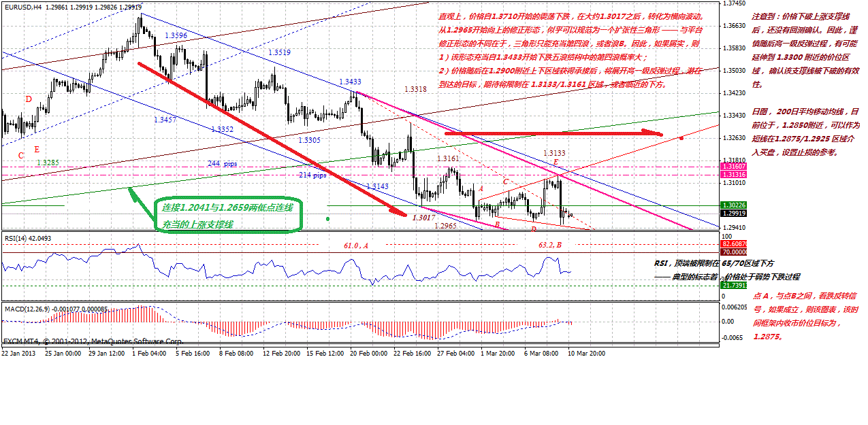Click the 1.37450 price axis value
The width and height of the screenshot is (868, 425).
735,3
